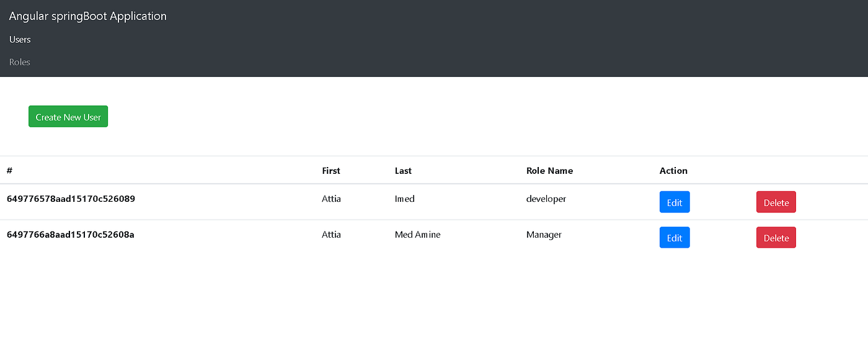
Task: Select the Role Name column header
Action: click(549, 171)
